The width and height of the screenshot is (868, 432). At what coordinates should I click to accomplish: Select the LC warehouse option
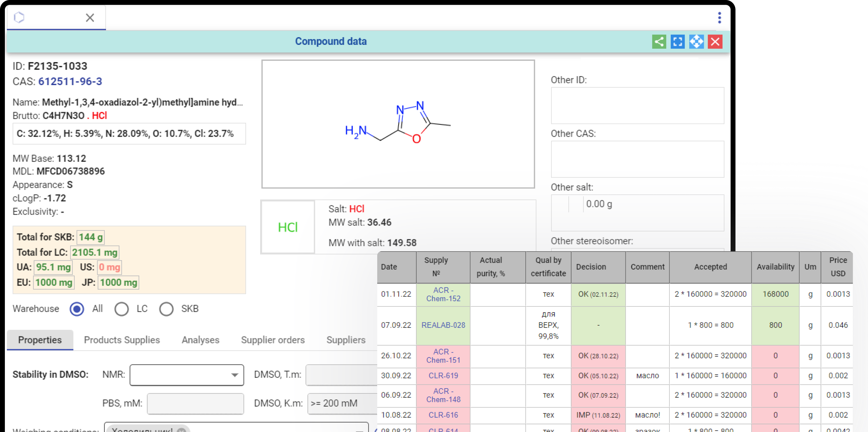pos(121,309)
